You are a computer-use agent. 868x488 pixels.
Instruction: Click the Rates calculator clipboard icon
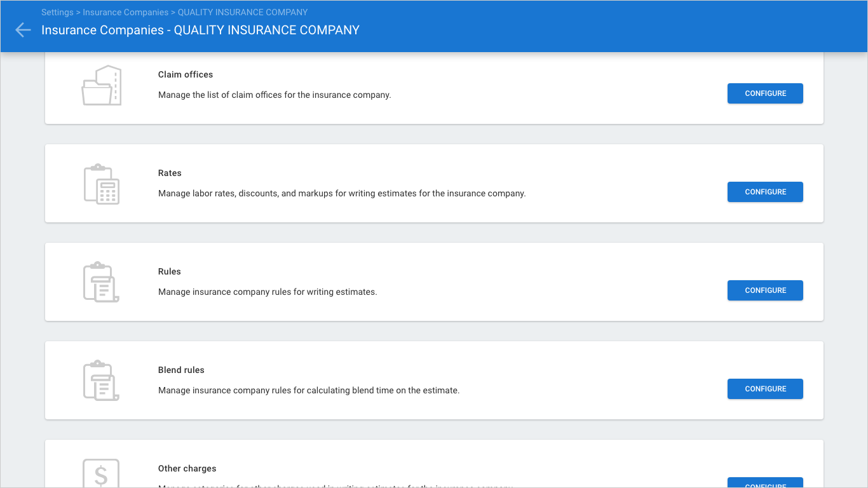(x=101, y=184)
